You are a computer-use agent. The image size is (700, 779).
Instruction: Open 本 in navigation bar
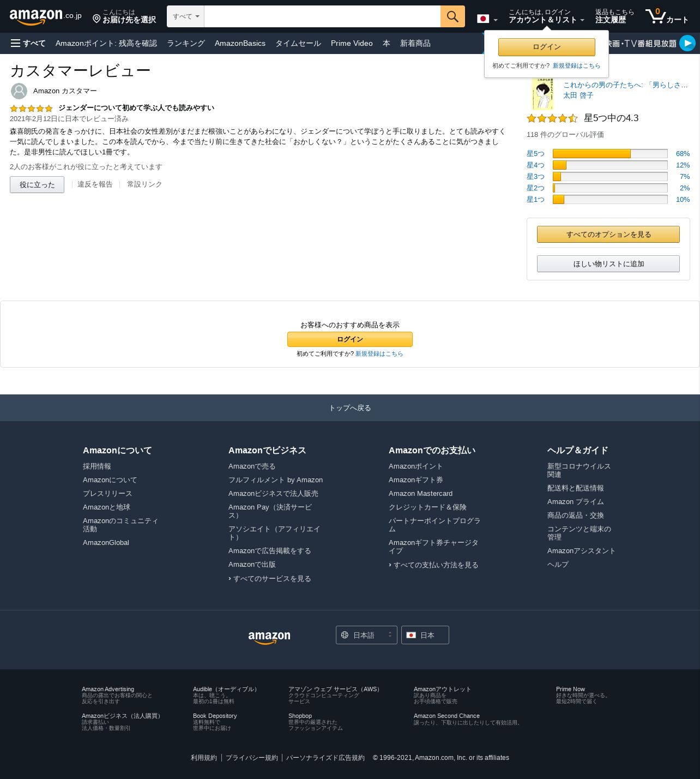(387, 43)
